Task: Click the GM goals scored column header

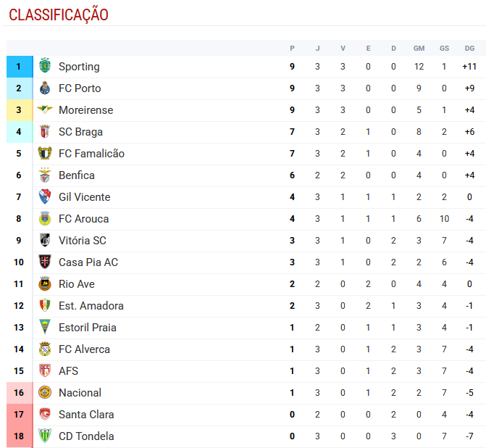Action: (x=419, y=48)
